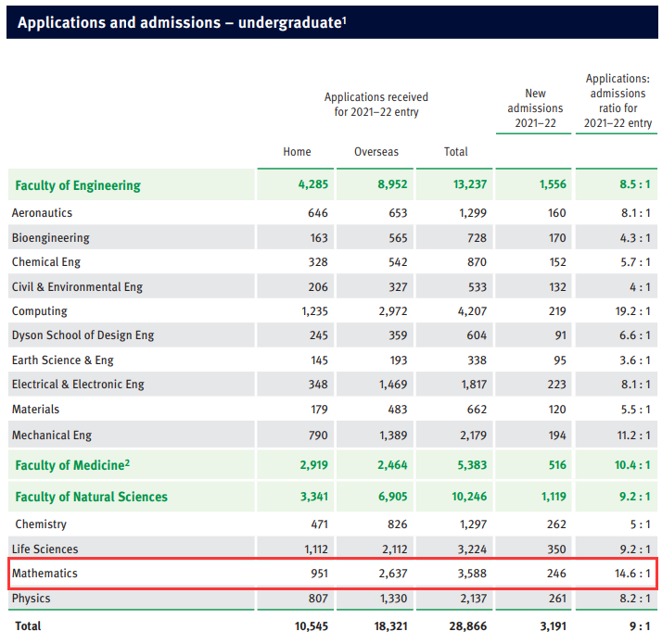The height and width of the screenshot is (644, 662).
Task: Click Chemistry new admissions value 262
Action: coord(556,524)
